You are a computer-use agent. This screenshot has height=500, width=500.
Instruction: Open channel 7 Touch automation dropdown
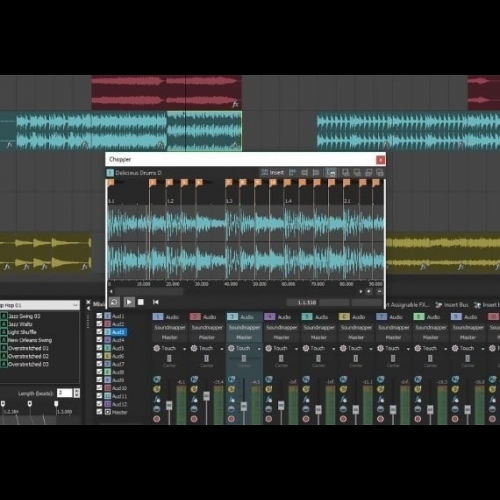tap(408, 349)
